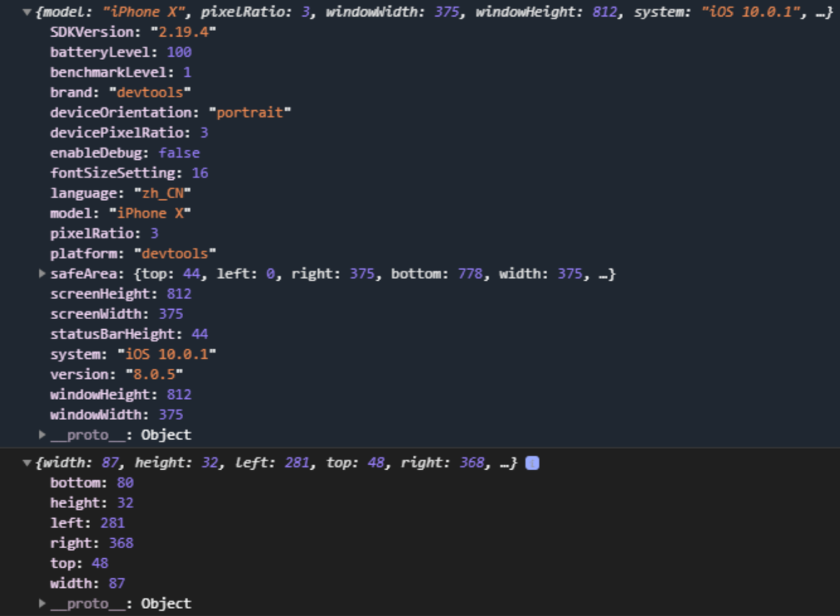This screenshot has height=616, width=840.
Task: Click the expanded system: "iOS 10.0.1" property row
Action: click(x=133, y=354)
